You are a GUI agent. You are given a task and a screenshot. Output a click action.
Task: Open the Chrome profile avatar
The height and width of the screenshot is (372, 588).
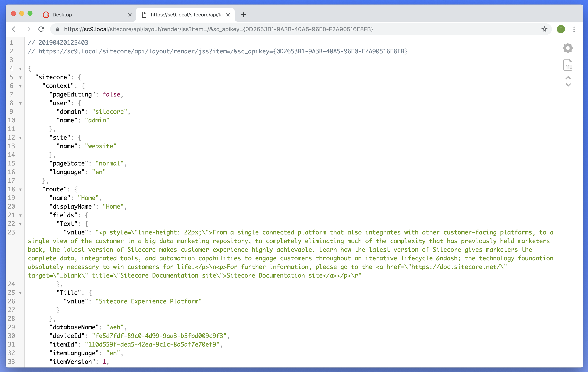[561, 29]
